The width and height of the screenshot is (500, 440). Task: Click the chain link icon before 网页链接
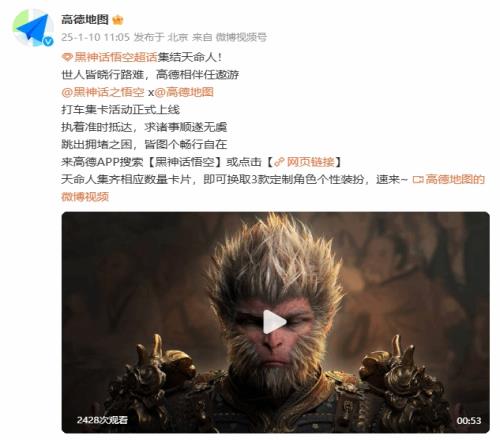pos(279,162)
